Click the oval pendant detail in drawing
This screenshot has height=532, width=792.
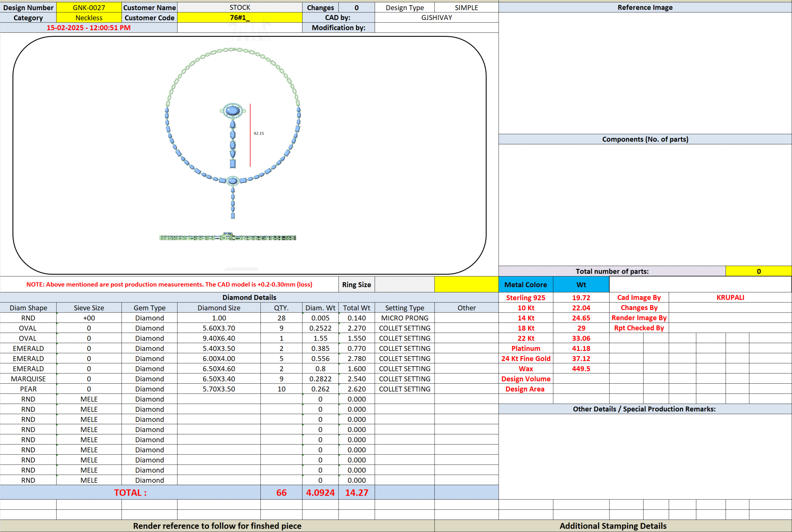click(x=233, y=111)
